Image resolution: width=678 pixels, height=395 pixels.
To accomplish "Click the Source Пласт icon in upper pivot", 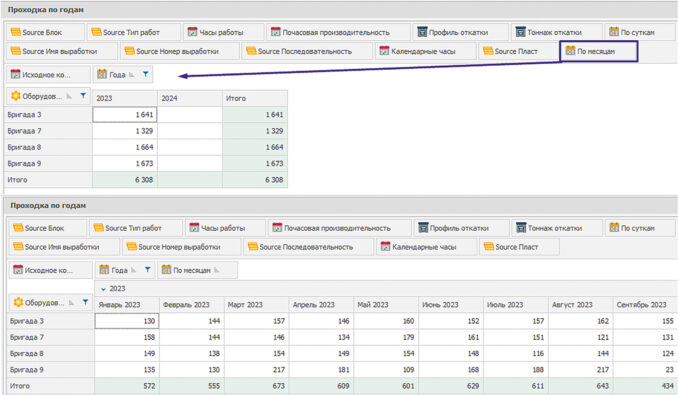I will click(x=488, y=51).
